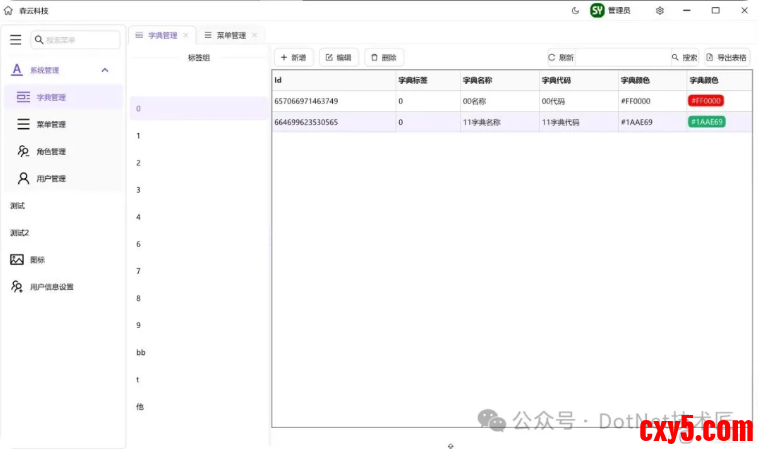This screenshot has width=758, height=449.
Task: Toggle the hamburger menu to collapse sidebar
Action: pos(15,40)
